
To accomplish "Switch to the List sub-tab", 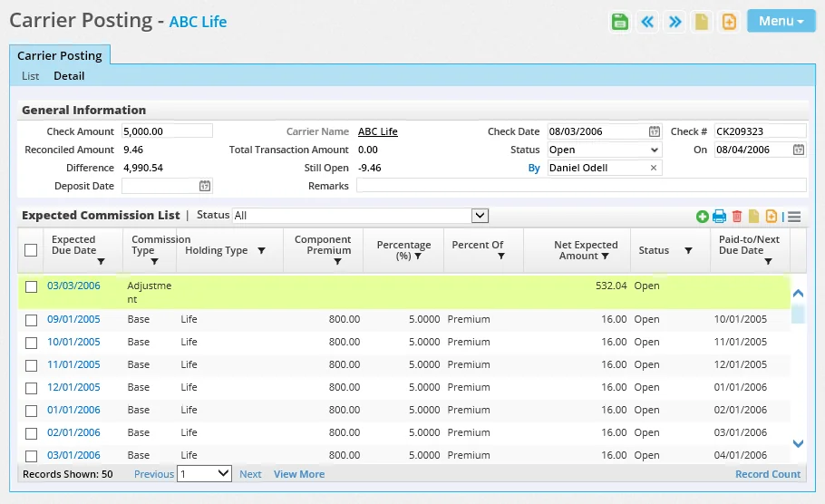I will pyautogui.click(x=31, y=76).
